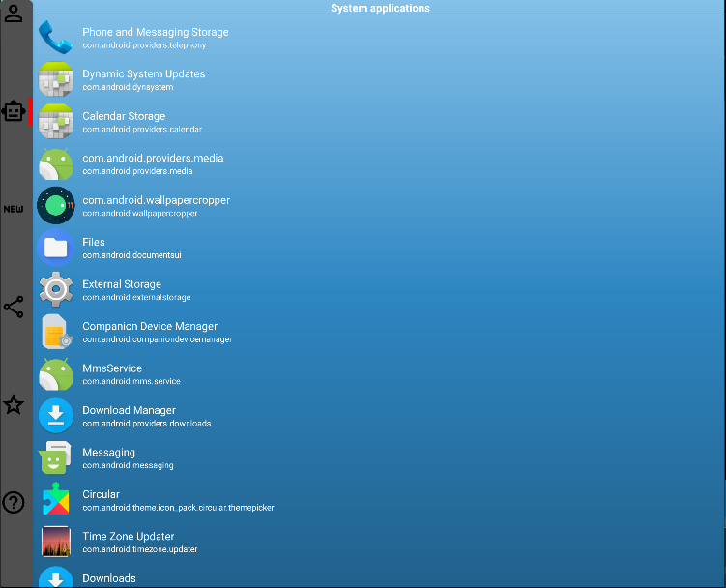Screen dimensions: 726x588
Task: Click the MmsService android icon
Action: point(55,374)
